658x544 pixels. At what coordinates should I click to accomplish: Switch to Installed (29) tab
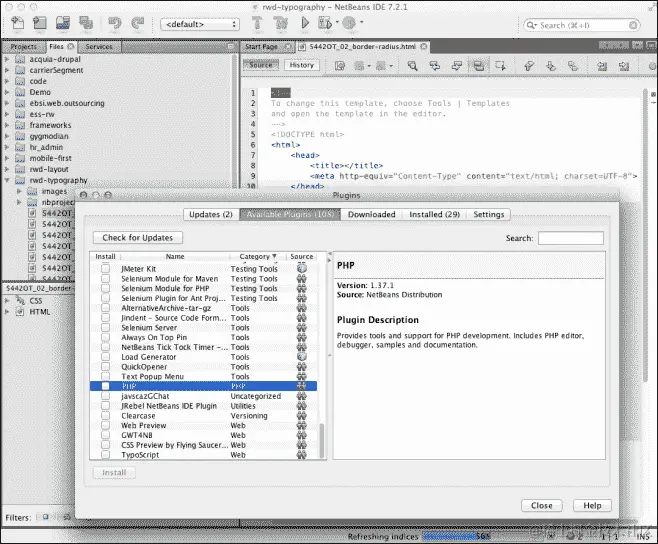click(434, 214)
